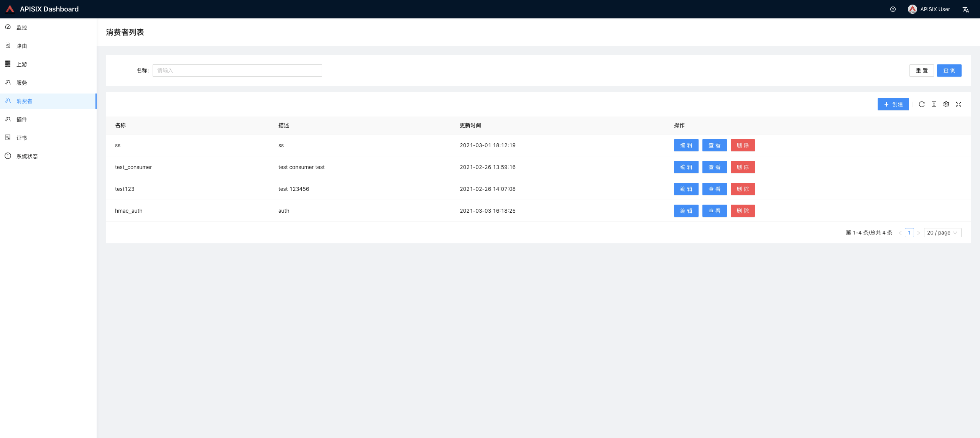Image resolution: width=980 pixels, height=438 pixels.
Task: Go to previous pagination page arrow
Action: [x=900, y=233]
